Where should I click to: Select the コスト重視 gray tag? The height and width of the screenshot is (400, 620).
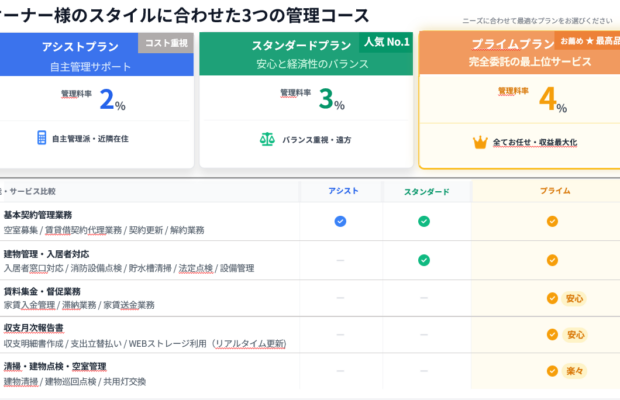[166, 43]
